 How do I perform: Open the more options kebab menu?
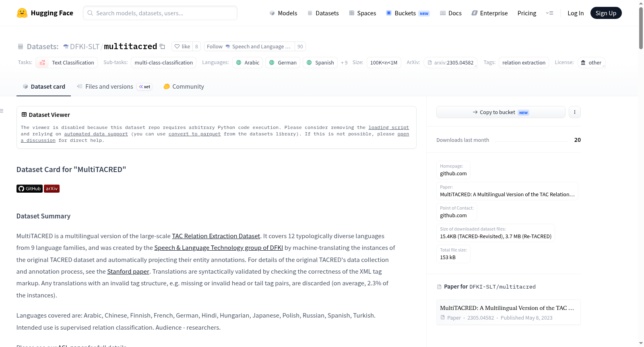[x=575, y=112]
